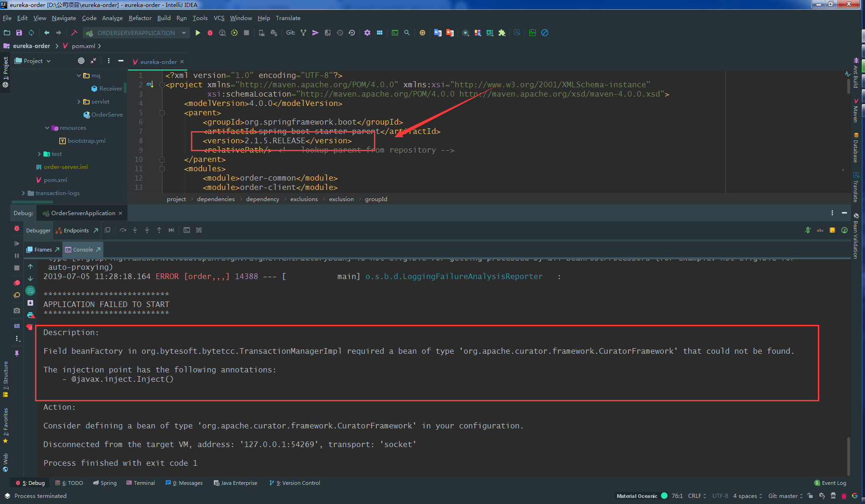
Task: Open the Refactor menu
Action: click(x=140, y=18)
